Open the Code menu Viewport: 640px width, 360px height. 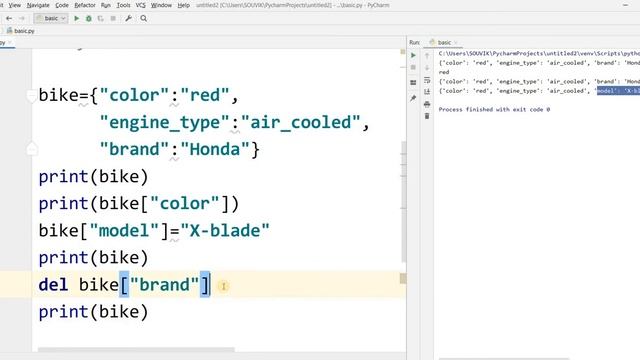tap(62, 5)
